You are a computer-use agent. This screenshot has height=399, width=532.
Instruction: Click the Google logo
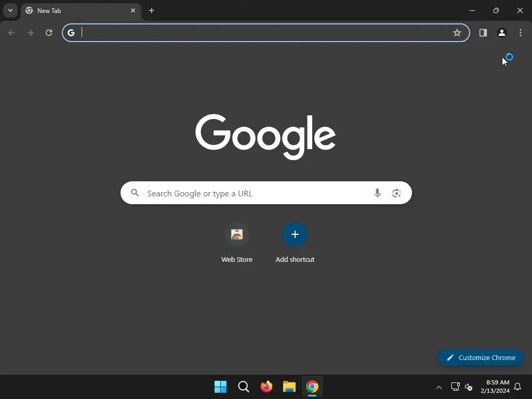point(265,137)
